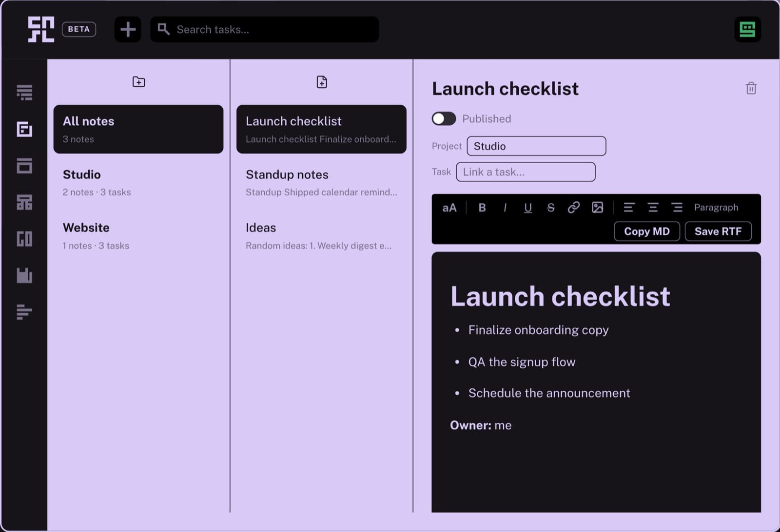Select the Website folder
The width and height of the screenshot is (780, 532).
click(138, 236)
